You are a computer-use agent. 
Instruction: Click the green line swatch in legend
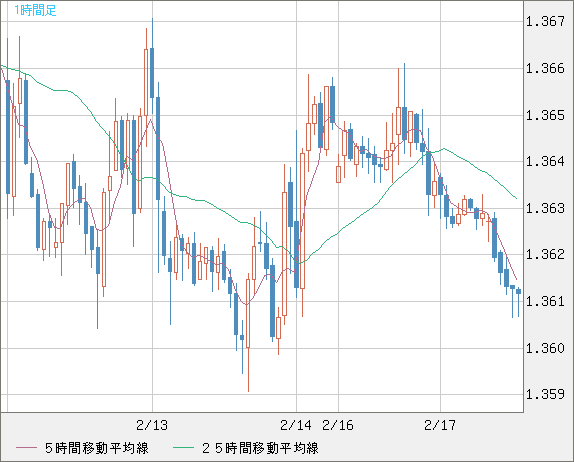(x=183, y=448)
